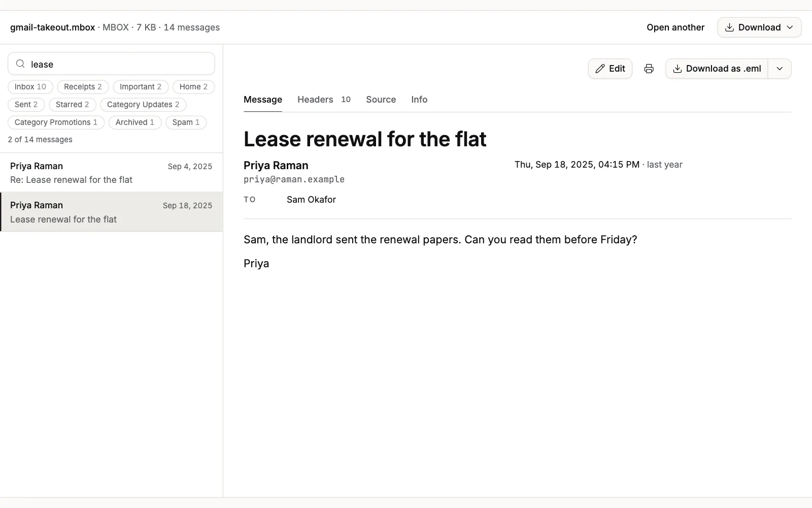Click the gmail-takeout.mbox filename
This screenshot has height=508, width=812.
[x=53, y=27]
